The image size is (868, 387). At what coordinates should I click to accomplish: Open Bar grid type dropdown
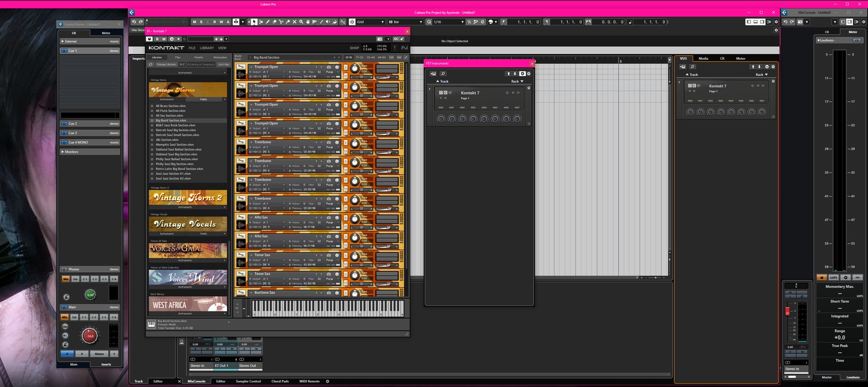coord(406,22)
